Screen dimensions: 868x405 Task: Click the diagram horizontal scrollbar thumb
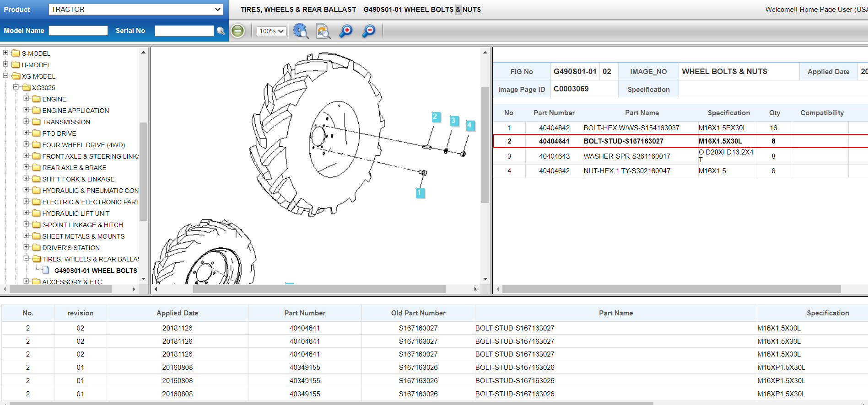pyautogui.click(x=319, y=289)
